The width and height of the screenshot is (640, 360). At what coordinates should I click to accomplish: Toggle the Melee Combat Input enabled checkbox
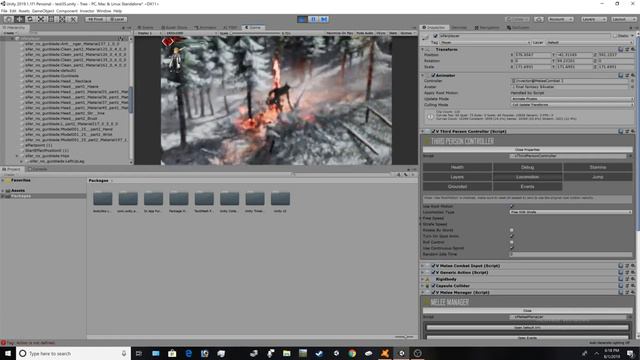pyautogui.click(x=433, y=266)
